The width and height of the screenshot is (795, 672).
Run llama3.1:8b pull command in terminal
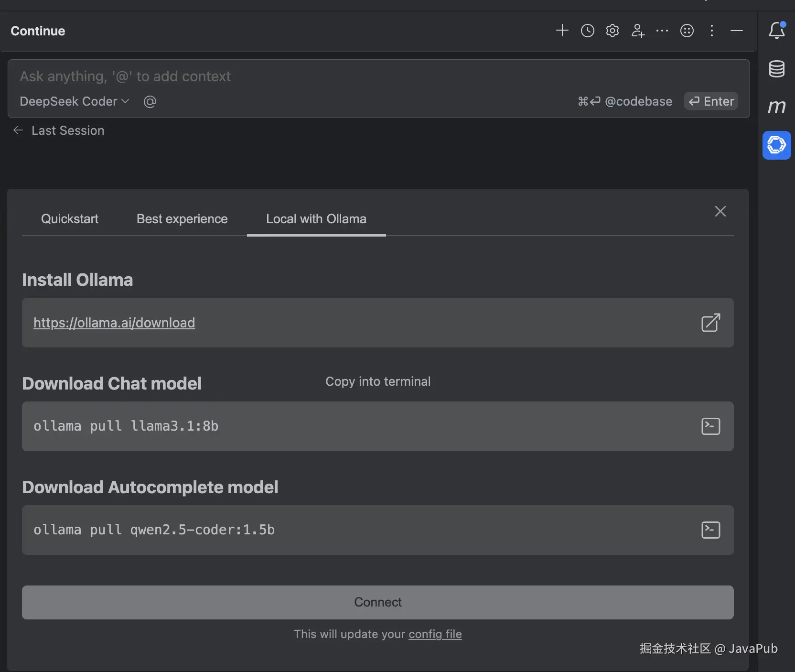710,426
